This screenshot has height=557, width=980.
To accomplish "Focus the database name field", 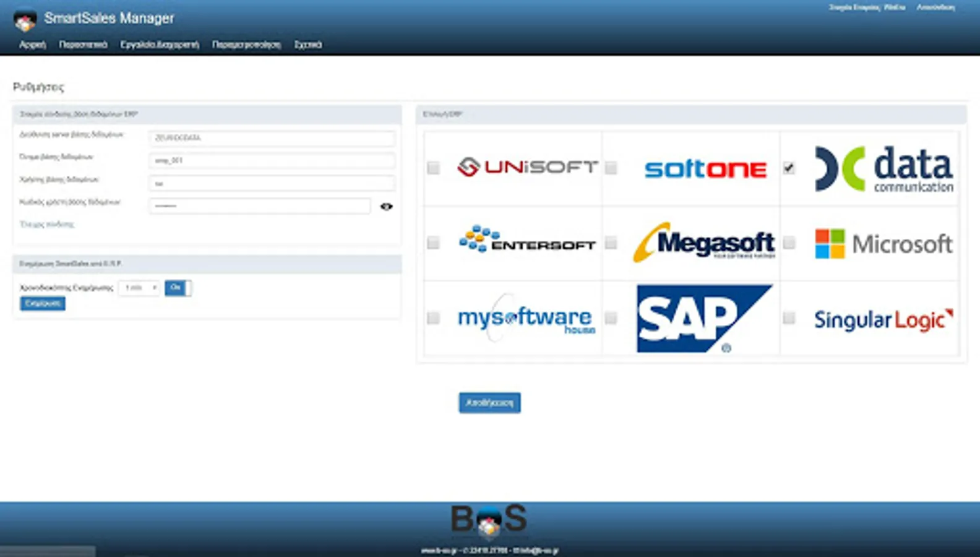I will click(272, 161).
